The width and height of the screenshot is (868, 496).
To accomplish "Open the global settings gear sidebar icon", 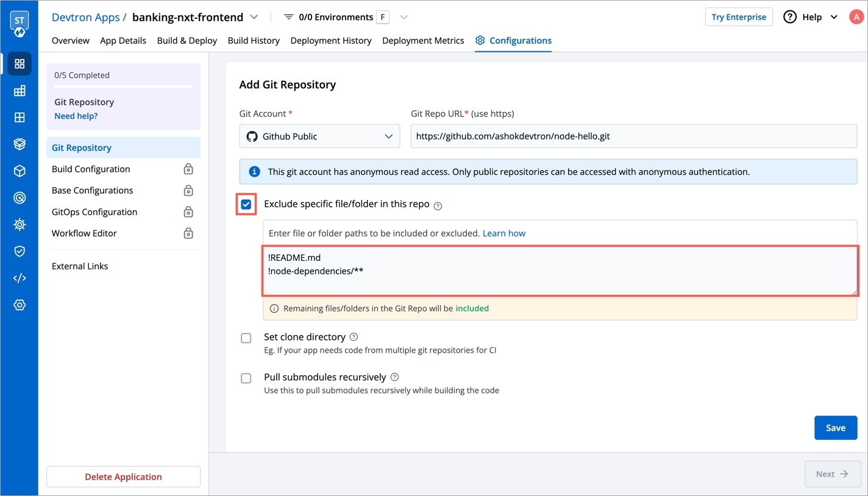I will tap(20, 305).
